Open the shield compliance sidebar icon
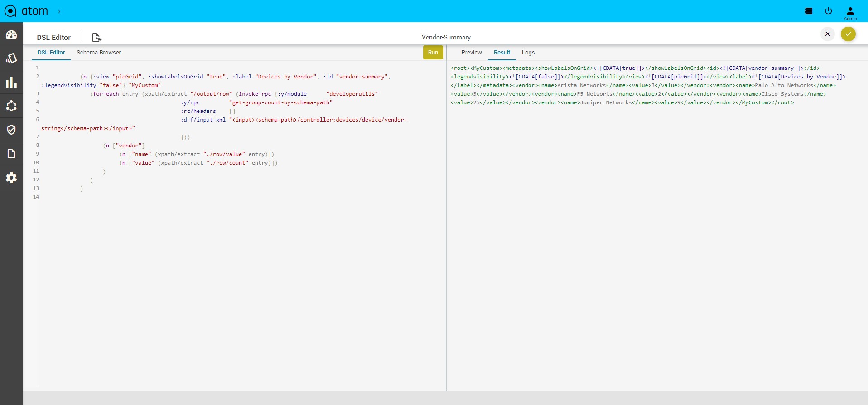 pyautogui.click(x=11, y=130)
